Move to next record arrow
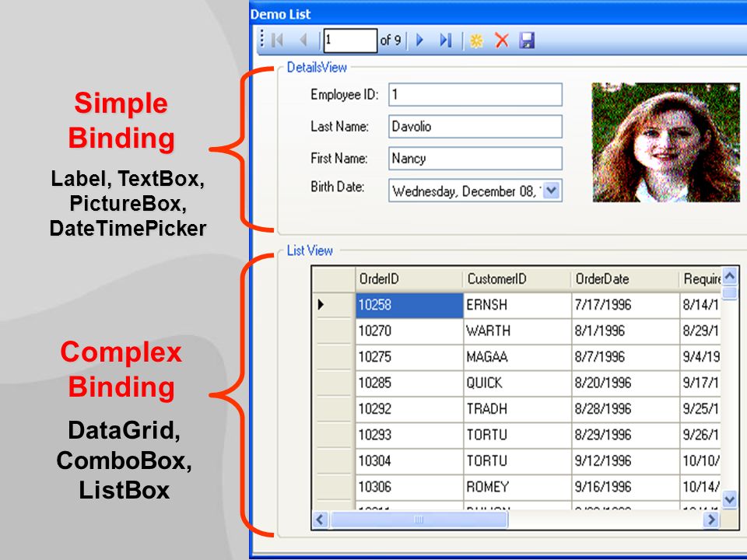The height and width of the screenshot is (560, 747). coord(419,40)
